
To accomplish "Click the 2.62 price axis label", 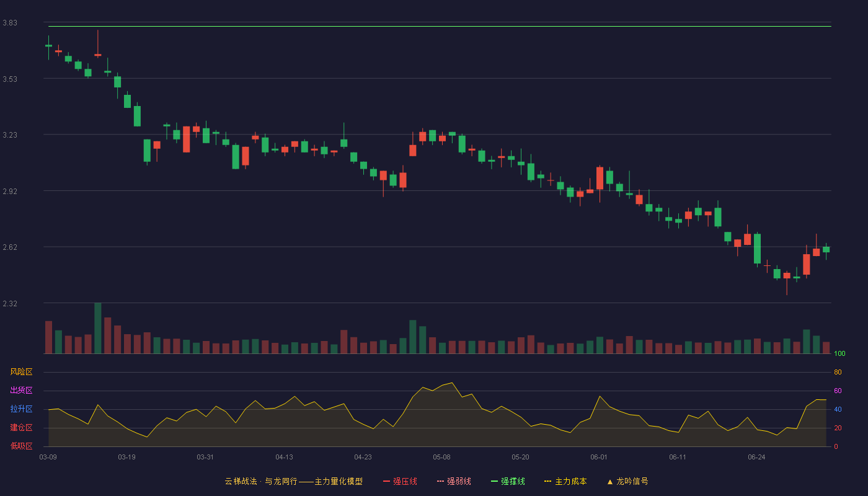I will 10,247.
